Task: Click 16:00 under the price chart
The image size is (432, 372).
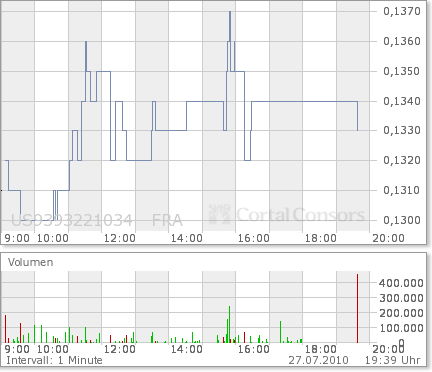Action: tap(254, 238)
